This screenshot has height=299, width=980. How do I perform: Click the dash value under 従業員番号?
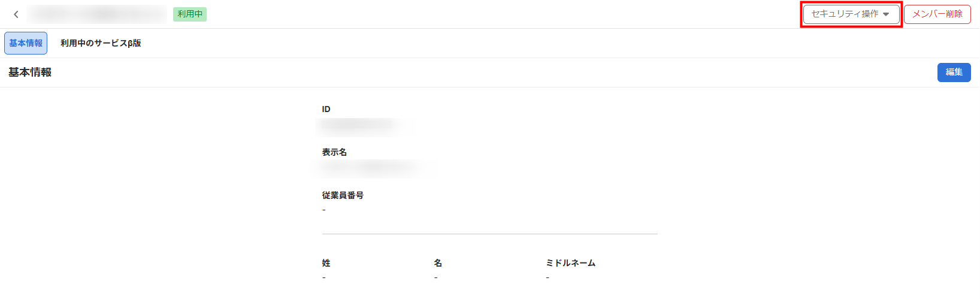[x=324, y=210]
